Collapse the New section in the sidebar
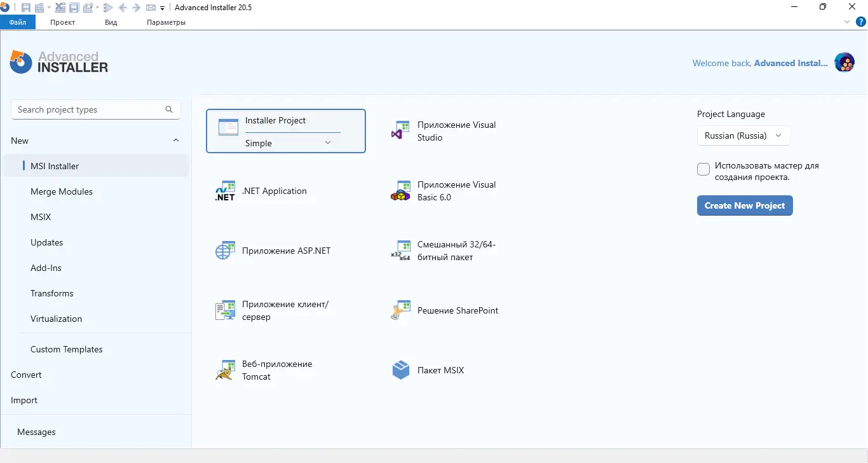The width and height of the screenshot is (868, 463). coord(175,140)
